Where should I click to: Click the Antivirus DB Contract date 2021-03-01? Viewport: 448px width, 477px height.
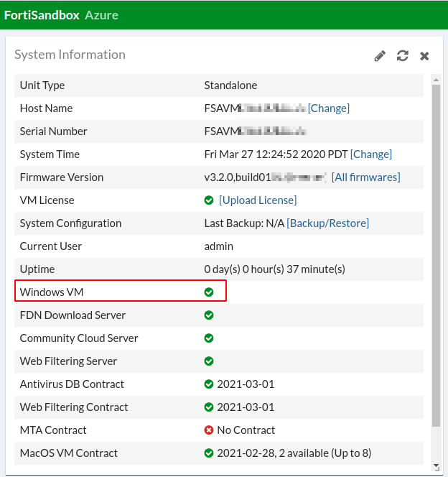(x=246, y=384)
